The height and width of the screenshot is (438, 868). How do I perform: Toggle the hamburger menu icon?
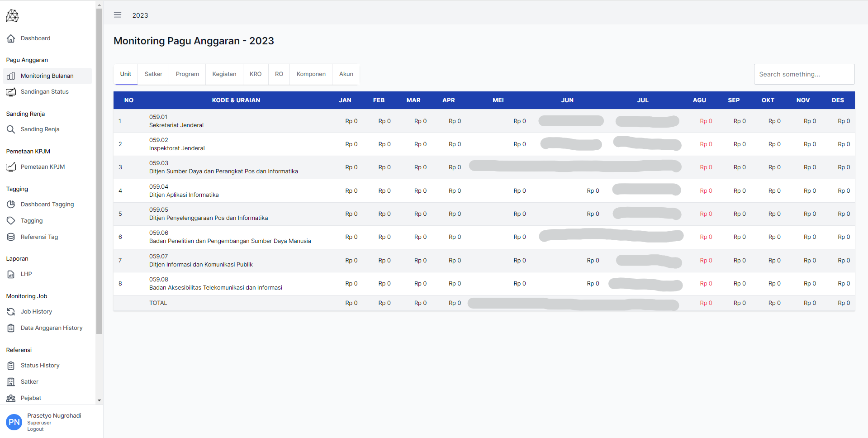tap(118, 15)
